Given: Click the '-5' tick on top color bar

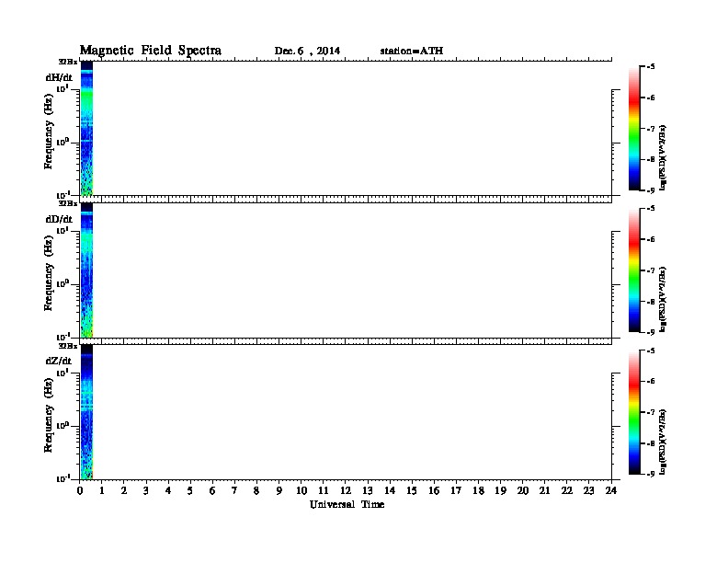Looking at the screenshot, I should coord(651,67).
